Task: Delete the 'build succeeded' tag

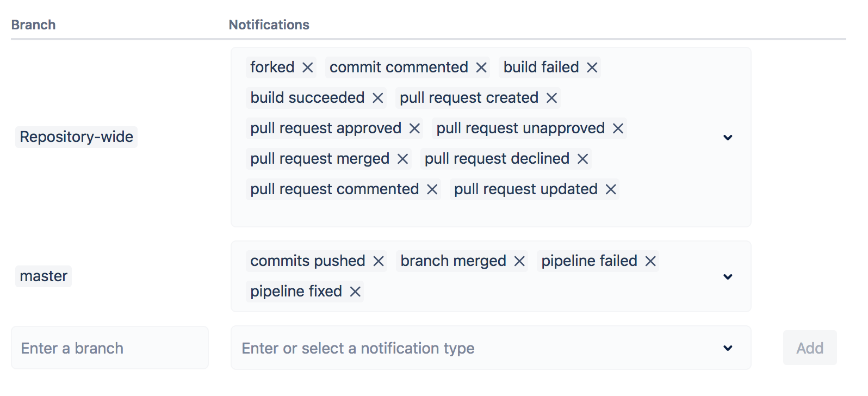Action: click(x=378, y=98)
